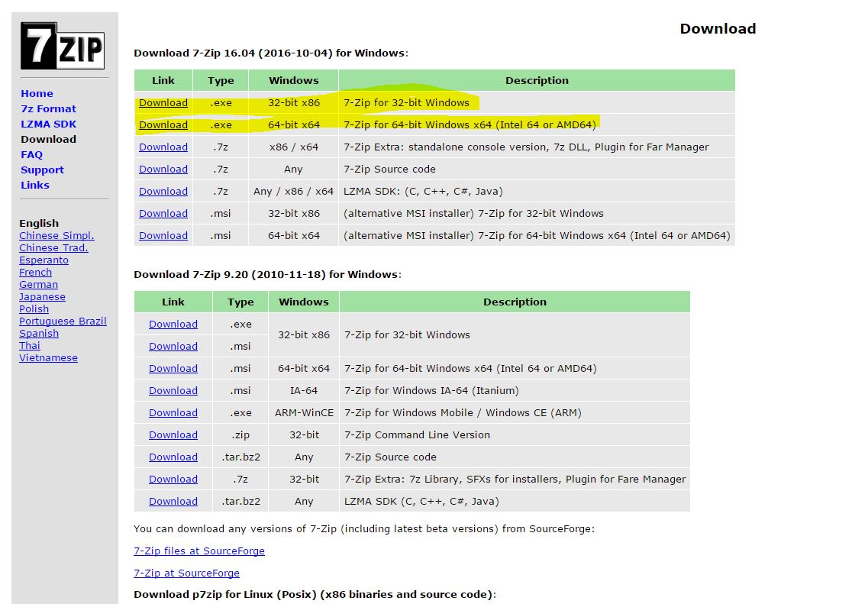Switch language to Thai
The image size is (868, 604).
click(30, 345)
